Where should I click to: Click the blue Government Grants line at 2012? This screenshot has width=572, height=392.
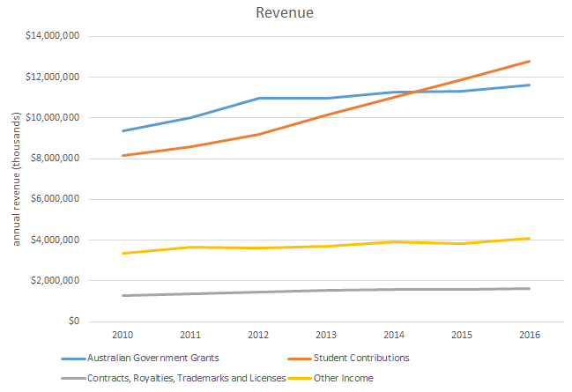pos(257,98)
